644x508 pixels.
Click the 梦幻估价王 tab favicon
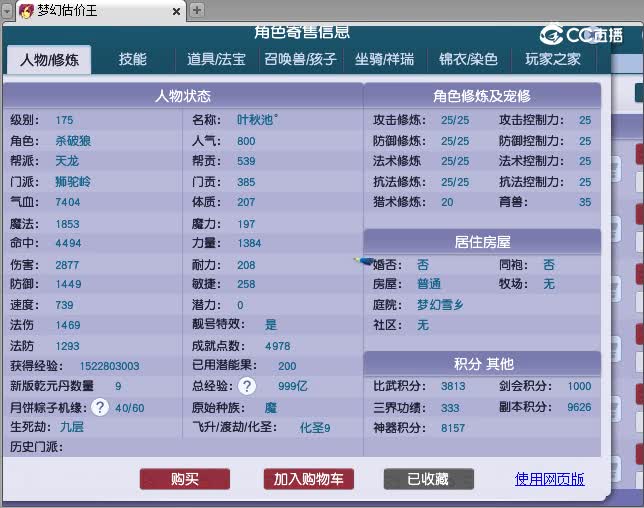(26, 11)
